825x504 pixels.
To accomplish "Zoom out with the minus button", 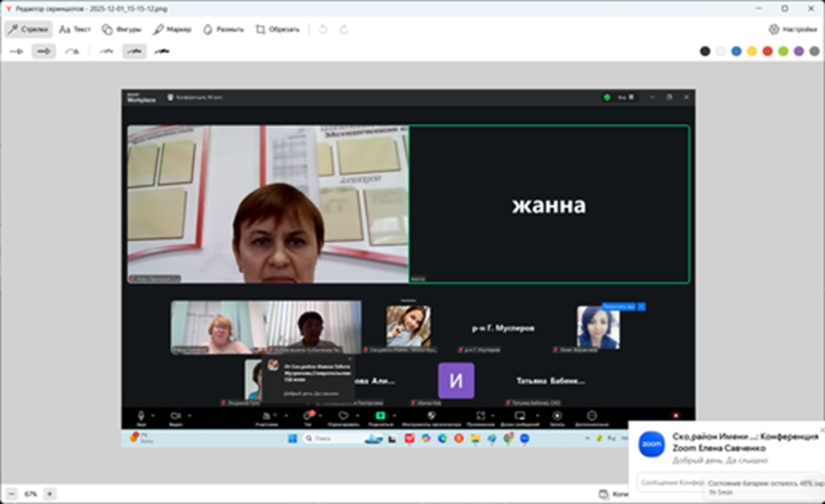I will 12,494.
